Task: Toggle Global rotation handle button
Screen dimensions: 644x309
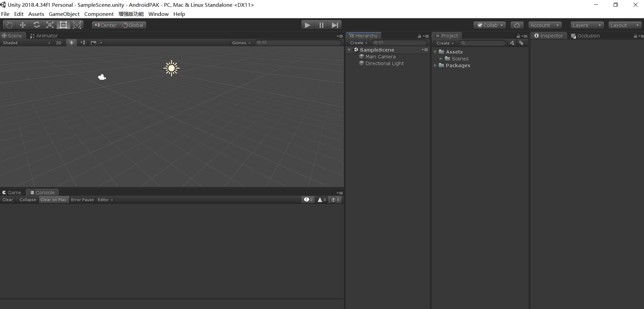Action: (x=133, y=25)
